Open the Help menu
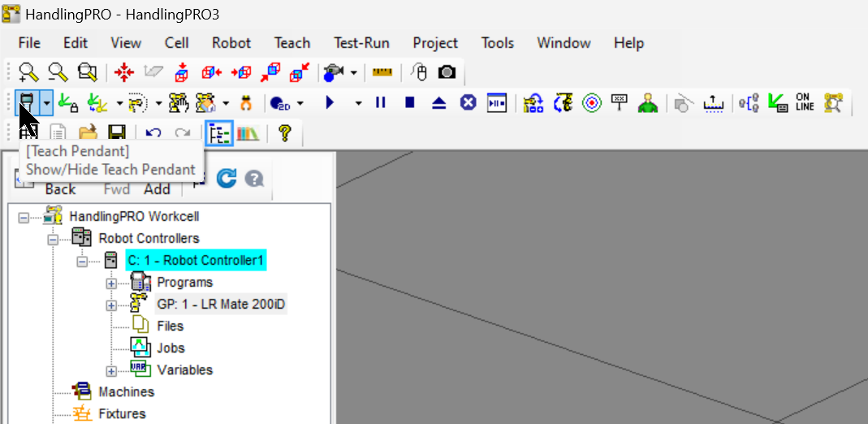Image resolution: width=868 pixels, height=424 pixels. (628, 42)
